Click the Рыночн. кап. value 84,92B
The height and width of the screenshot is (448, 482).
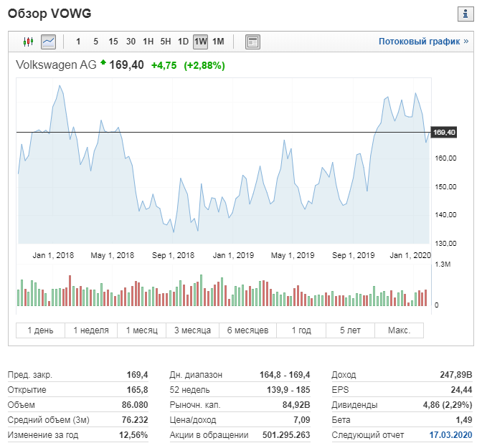tap(296, 405)
